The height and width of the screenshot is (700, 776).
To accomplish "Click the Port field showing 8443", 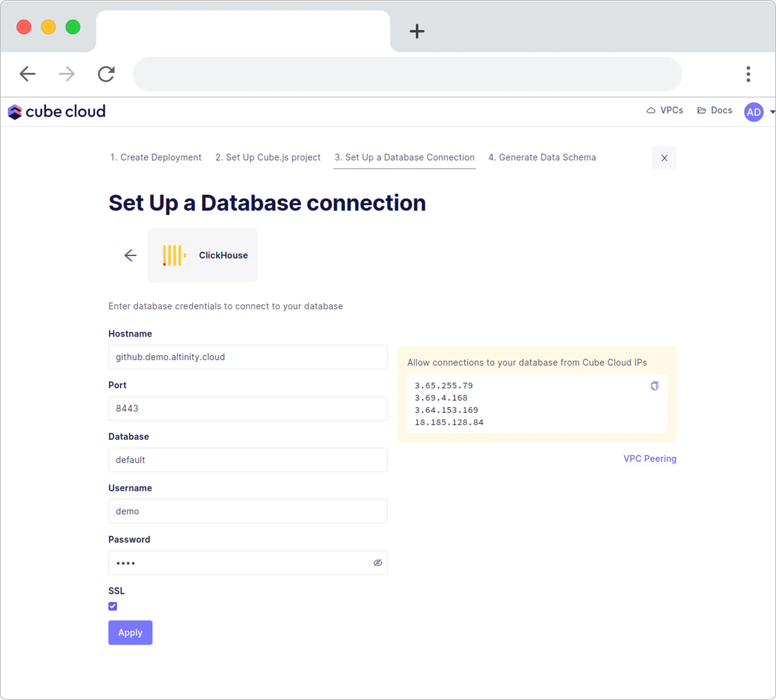I will point(248,408).
